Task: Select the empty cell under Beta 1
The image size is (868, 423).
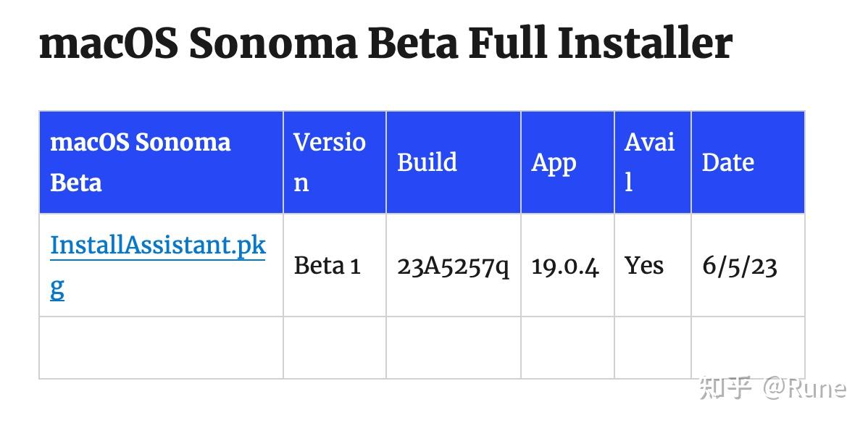Action: (335, 348)
